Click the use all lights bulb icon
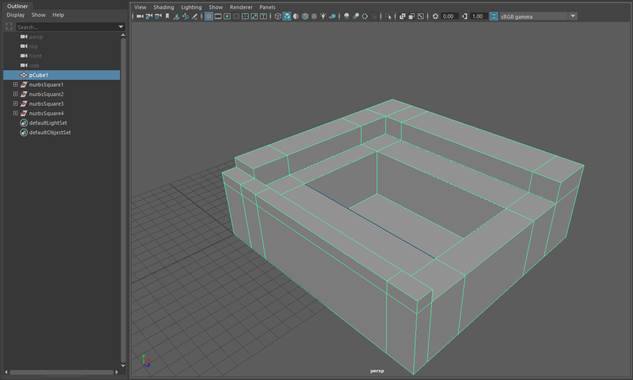The height and width of the screenshot is (380, 633). [323, 17]
